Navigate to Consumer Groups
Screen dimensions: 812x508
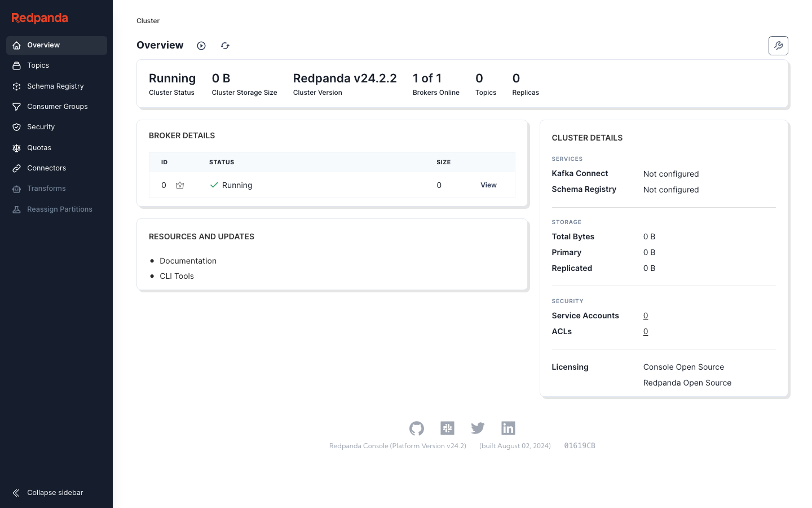56,107
